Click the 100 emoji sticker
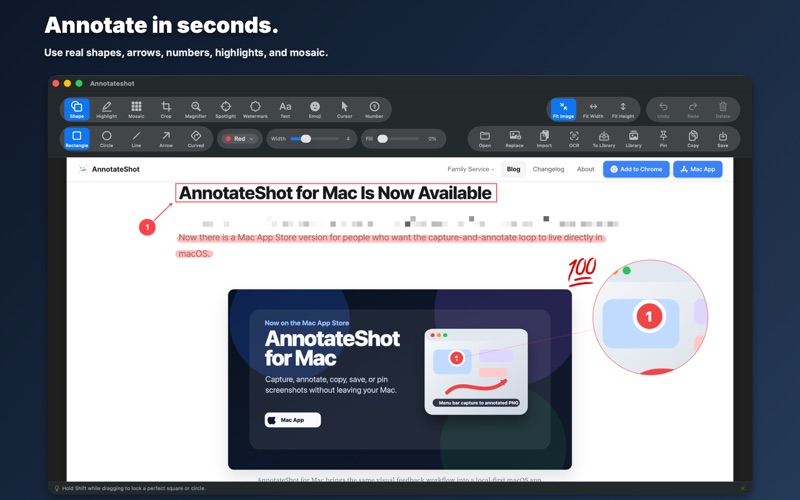The height and width of the screenshot is (500, 800). (582, 271)
